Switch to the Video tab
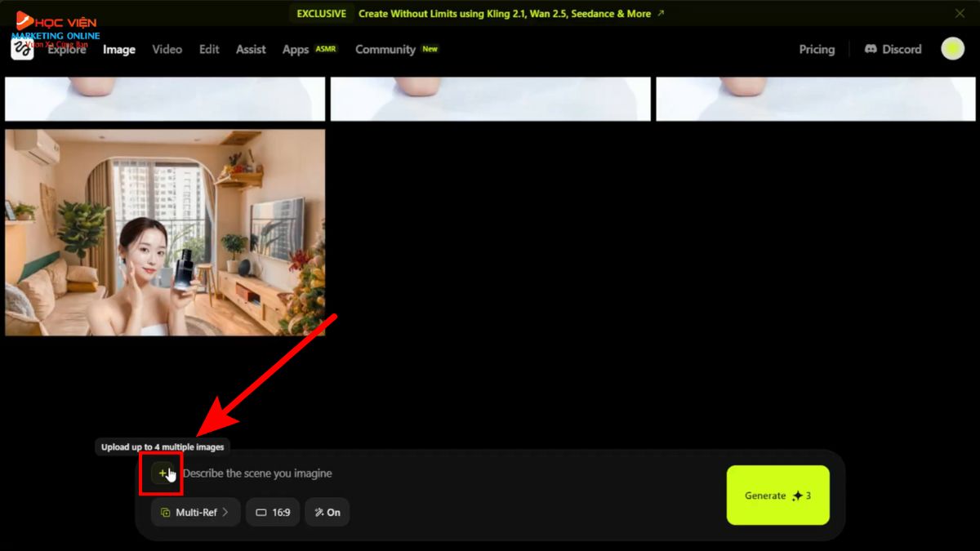 tap(167, 49)
